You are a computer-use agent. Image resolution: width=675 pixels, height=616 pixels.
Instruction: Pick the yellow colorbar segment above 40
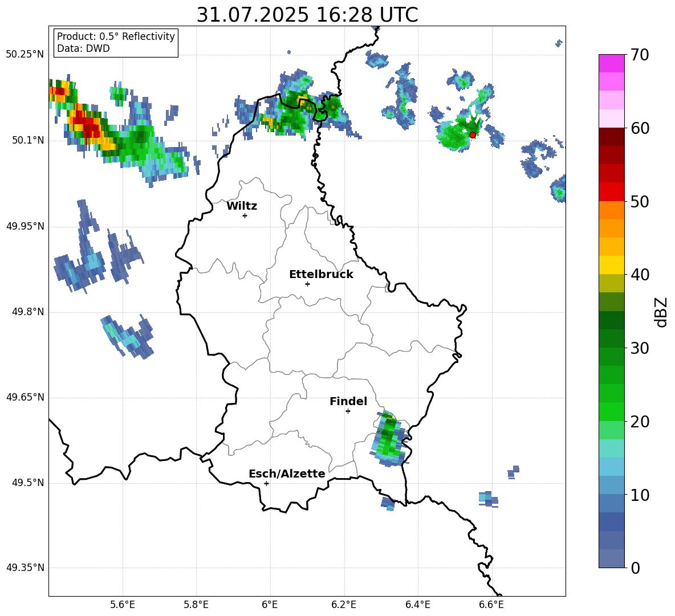[611, 265]
